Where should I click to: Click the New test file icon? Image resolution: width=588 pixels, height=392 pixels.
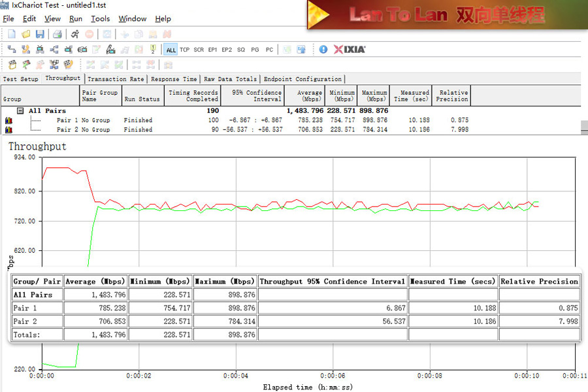pos(11,34)
